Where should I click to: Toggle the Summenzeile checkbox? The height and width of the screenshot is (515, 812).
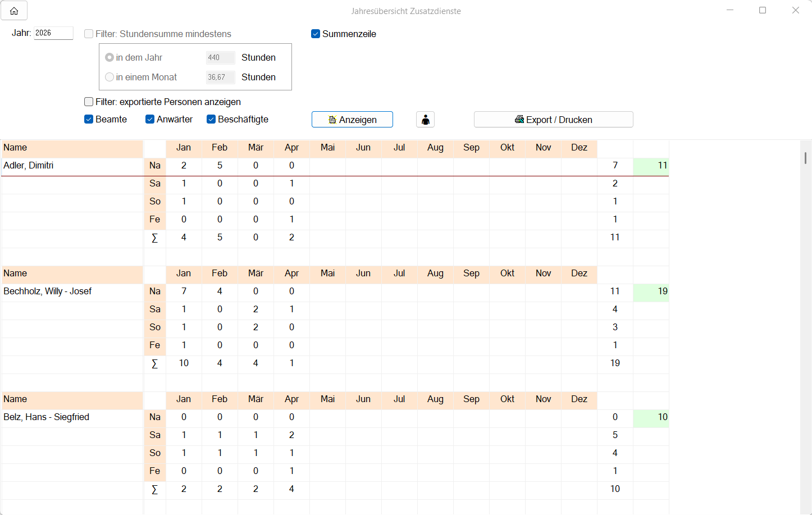[316, 34]
